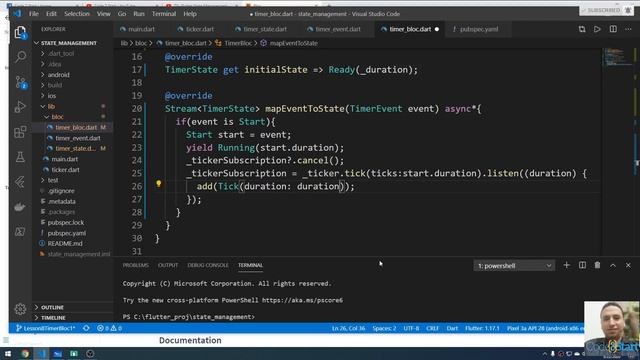
Task: Open Run and Debug view
Action: (x=20, y=107)
